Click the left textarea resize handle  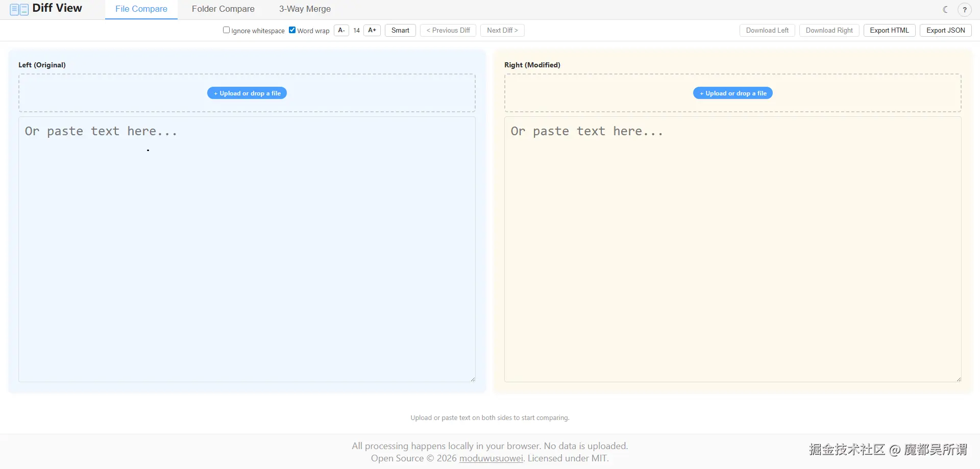click(x=473, y=379)
